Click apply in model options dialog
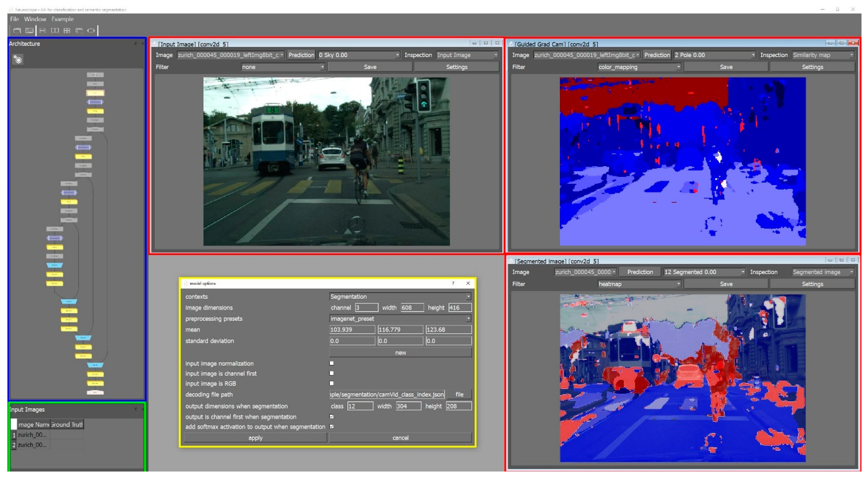Viewport: 868px width, 478px height. [x=255, y=437]
